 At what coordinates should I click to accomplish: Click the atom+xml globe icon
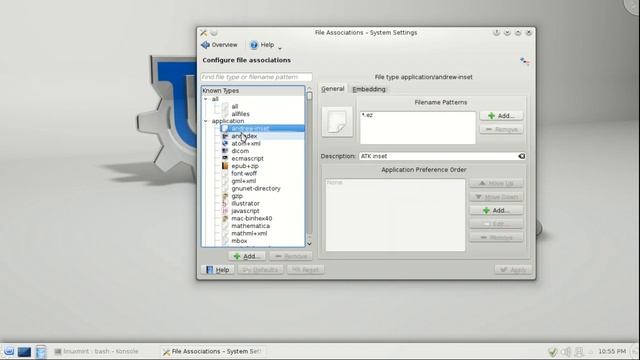225,144
